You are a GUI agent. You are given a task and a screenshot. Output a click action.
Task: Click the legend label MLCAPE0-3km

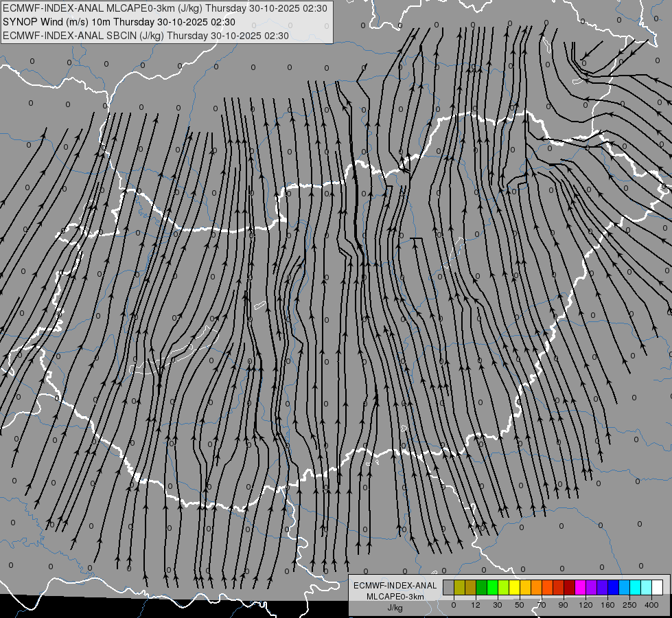tap(395, 597)
